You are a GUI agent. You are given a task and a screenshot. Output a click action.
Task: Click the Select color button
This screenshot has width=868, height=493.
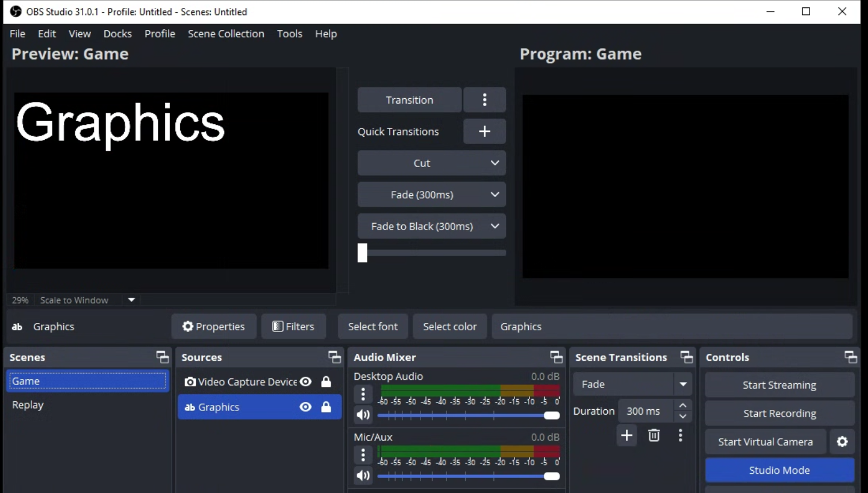[450, 327]
